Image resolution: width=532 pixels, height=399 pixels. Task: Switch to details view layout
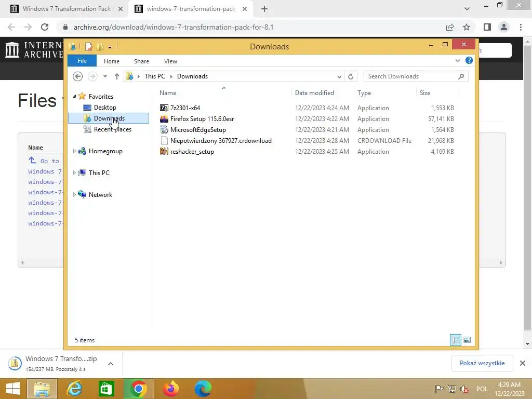(x=455, y=340)
